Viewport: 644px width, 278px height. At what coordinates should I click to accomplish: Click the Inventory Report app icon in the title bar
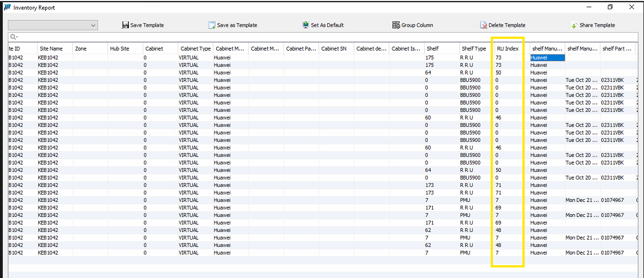tap(7, 7)
